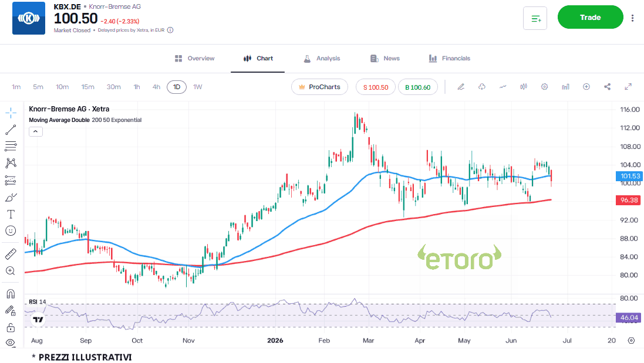Open the chart line type icon
The width and height of the screenshot is (644, 363).
pyautogui.click(x=503, y=87)
